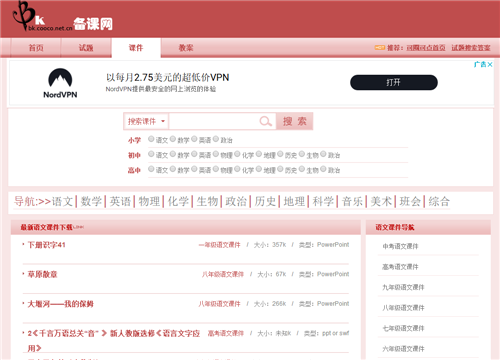Click the NordVPN ad headline about 2.75美元 VPN
The image size is (500, 360).
click(168, 77)
